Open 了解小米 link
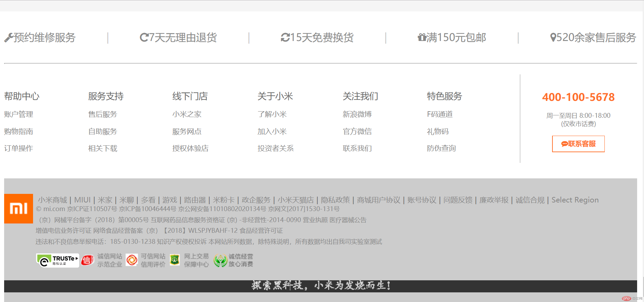This screenshot has height=302, width=644. click(x=272, y=114)
